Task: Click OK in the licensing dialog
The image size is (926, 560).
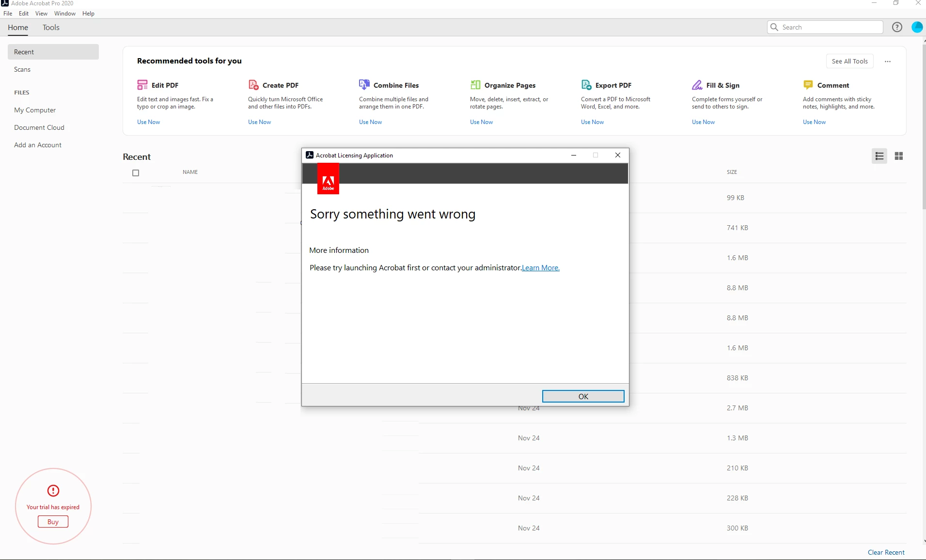Action: (583, 396)
